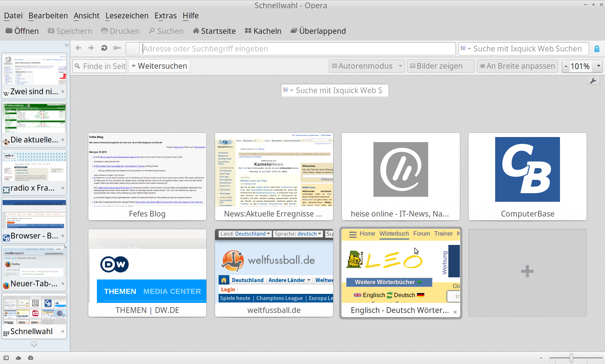Open the THEMEN | DW.DE Speed Dial tile

[x=147, y=273]
